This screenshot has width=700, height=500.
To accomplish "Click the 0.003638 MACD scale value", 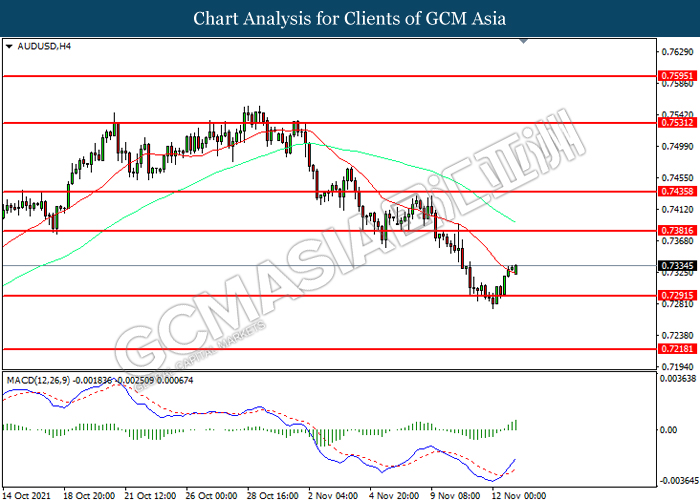I will (678, 379).
